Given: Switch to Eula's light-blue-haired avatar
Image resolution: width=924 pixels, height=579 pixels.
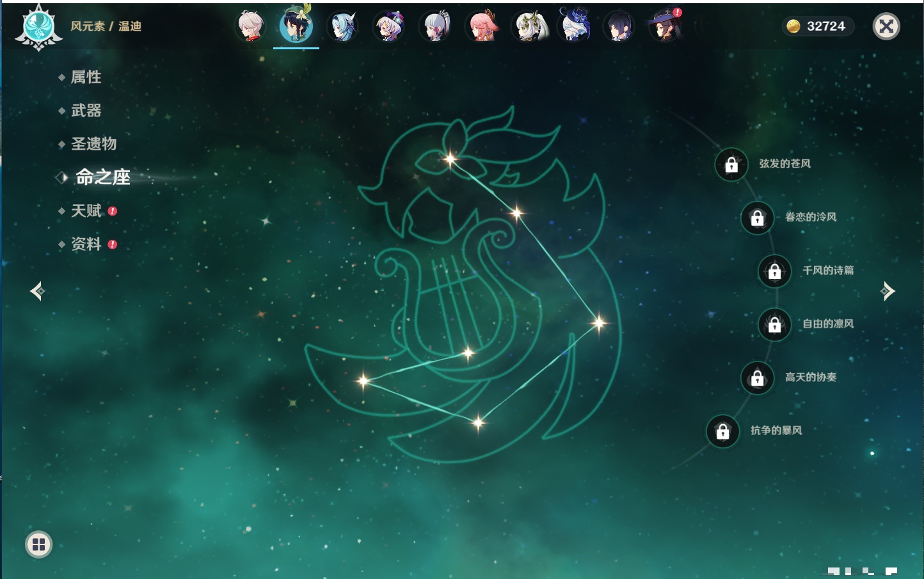Looking at the screenshot, I should 342,26.
